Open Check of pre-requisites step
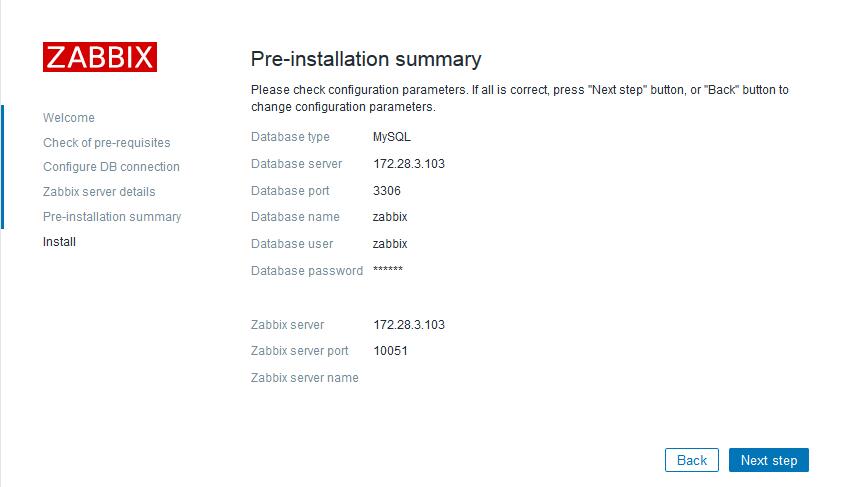 coord(107,143)
